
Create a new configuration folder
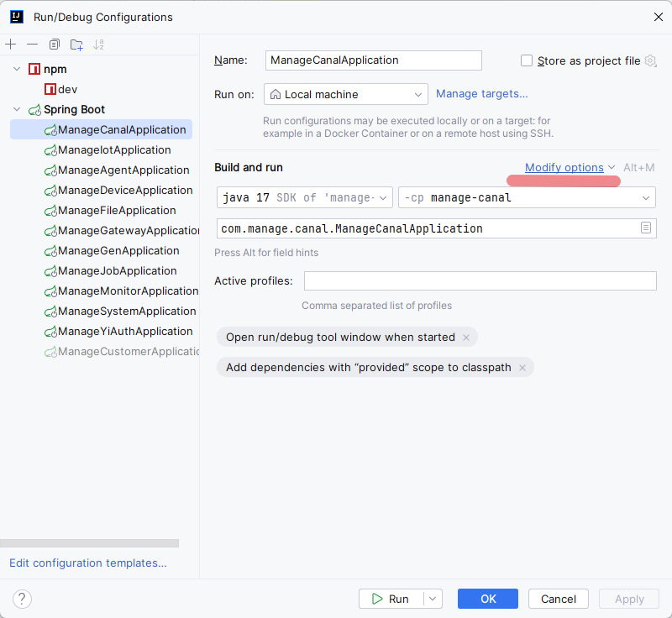[x=76, y=45]
